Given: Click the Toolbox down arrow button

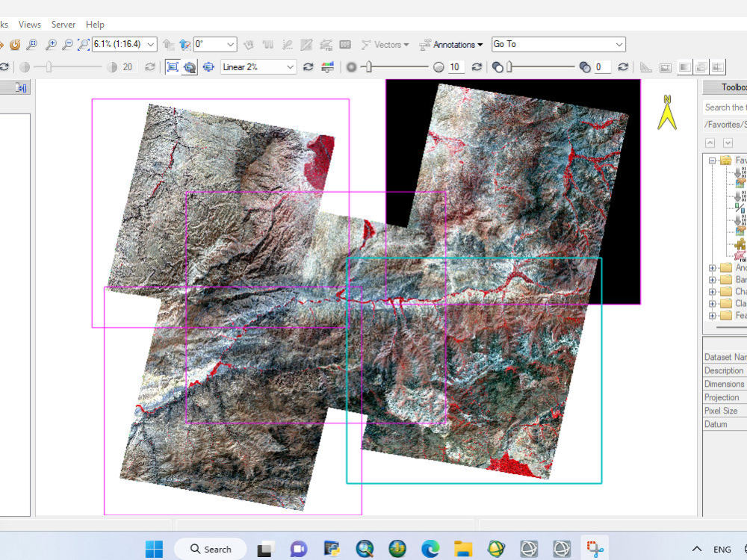Looking at the screenshot, I should click(728, 143).
